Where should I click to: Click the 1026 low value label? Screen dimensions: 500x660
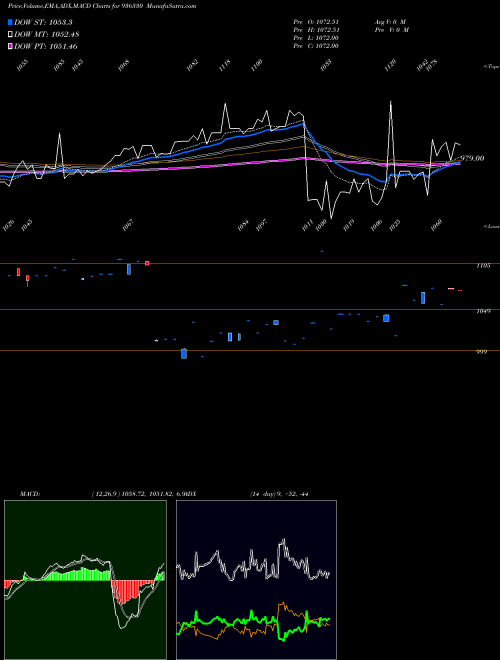click(8, 226)
